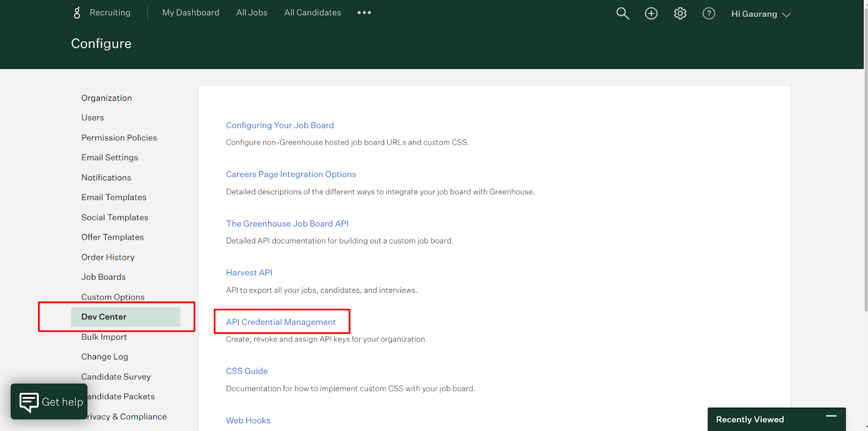
Task: Open Privacy & Compliance in the sidebar
Action: coord(126,416)
